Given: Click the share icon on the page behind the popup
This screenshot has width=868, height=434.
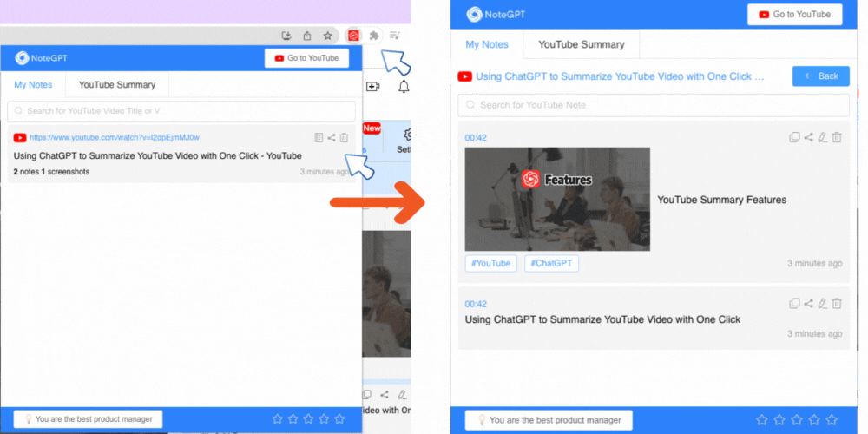Looking at the screenshot, I should tap(385, 395).
